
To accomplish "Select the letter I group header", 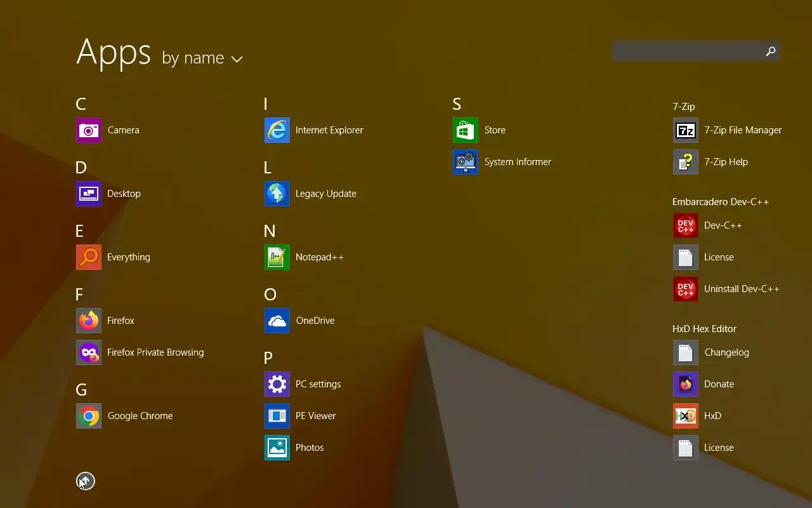I will [266, 104].
